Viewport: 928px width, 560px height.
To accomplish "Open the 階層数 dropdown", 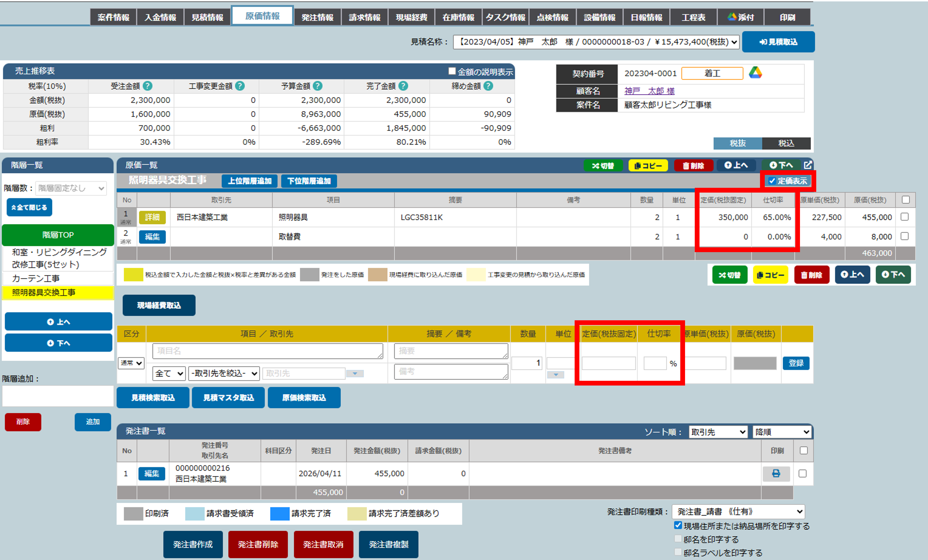I will coord(71,188).
